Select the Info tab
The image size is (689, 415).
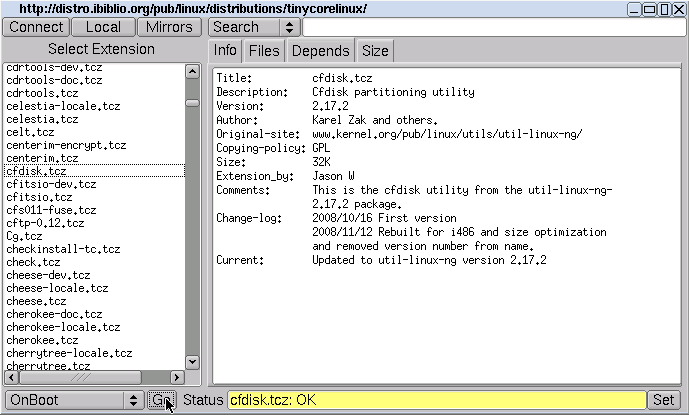[226, 50]
